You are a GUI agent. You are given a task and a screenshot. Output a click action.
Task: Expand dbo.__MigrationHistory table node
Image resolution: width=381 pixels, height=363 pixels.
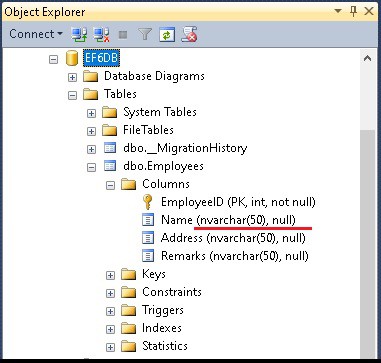(91, 149)
